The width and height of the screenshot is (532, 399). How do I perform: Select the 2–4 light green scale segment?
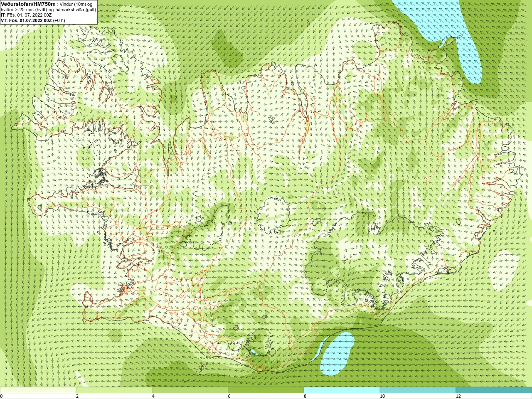click(x=114, y=390)
